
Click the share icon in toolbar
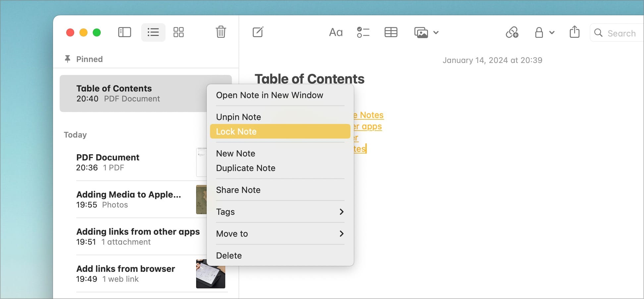point(574,32)
